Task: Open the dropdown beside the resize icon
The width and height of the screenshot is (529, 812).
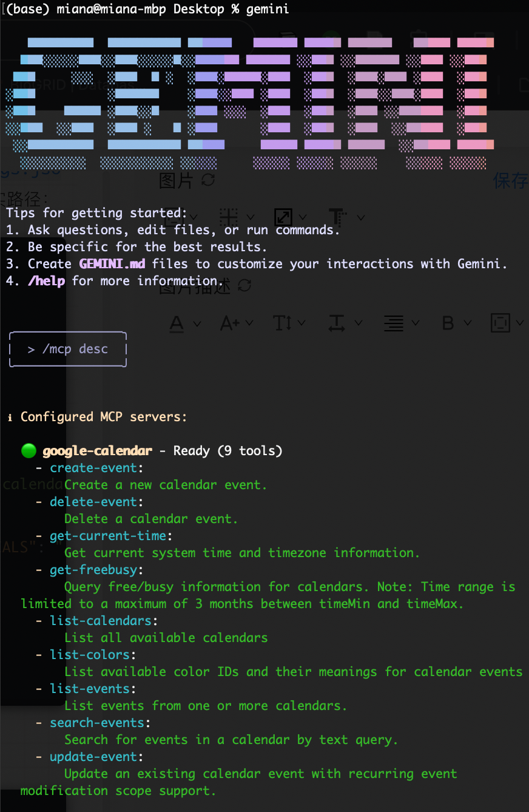Action: coord(302,217)
